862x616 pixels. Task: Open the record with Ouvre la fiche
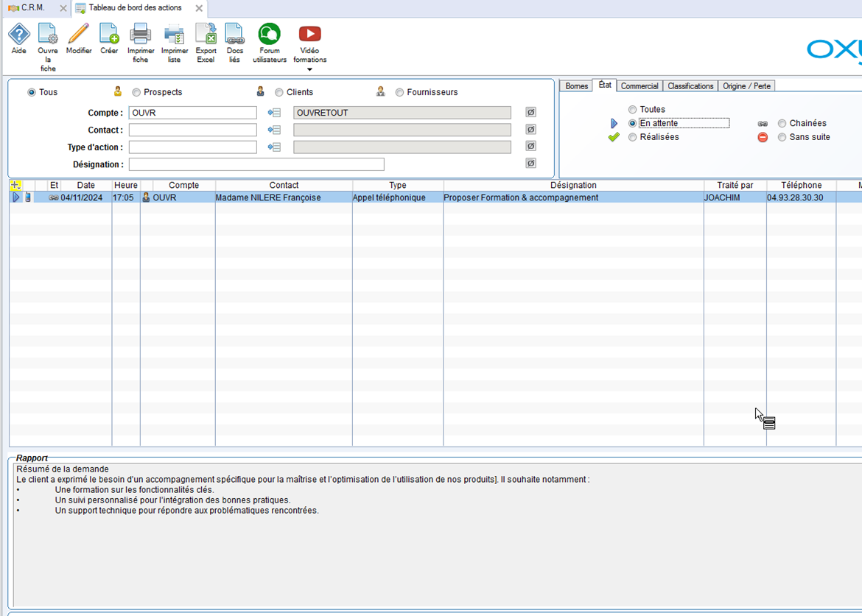click(48, 35)
